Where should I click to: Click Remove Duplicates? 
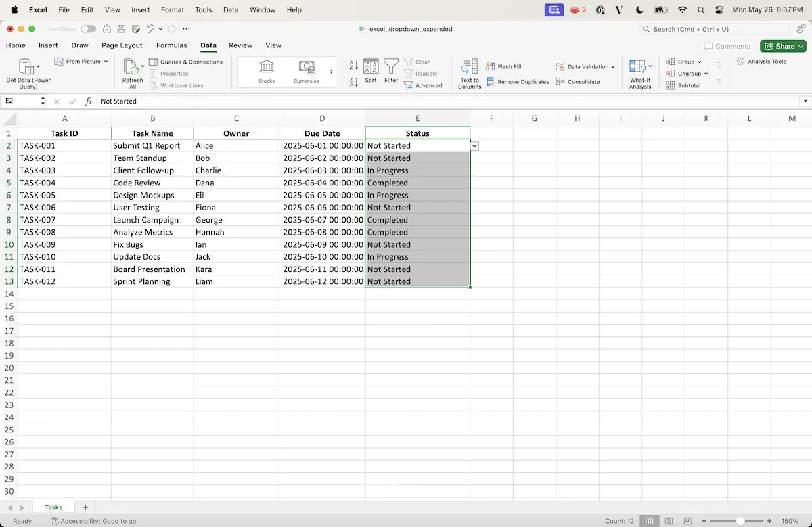pyautogui.click(x=518, y=81)
